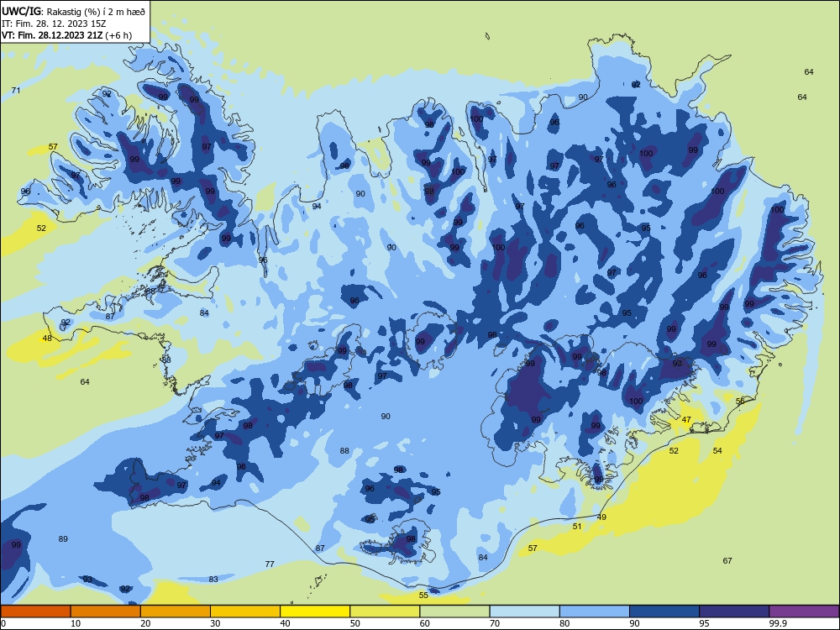Select the 30–40 legend color block

pyautogui.click(x=245, y=612)
